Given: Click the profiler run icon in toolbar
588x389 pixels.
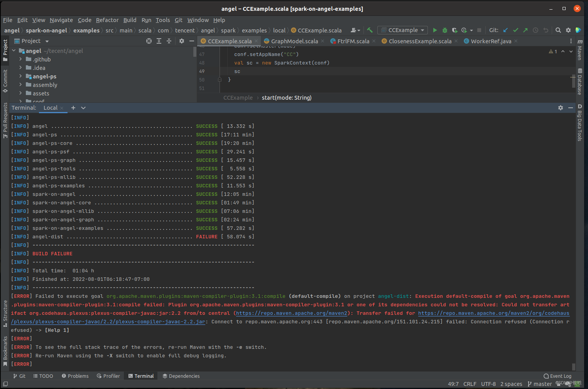Looking at the screenshot, I should (x=464, y=30).
